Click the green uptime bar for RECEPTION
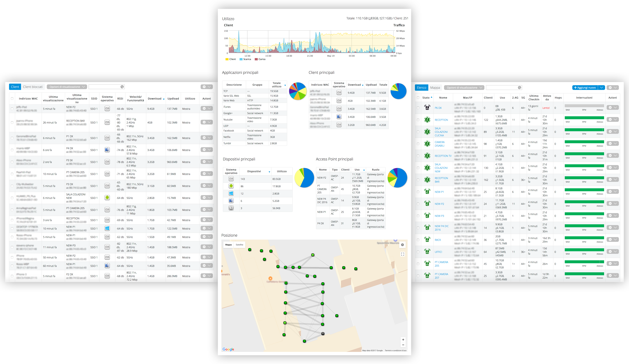Image resolution: width=629 pixels, height=364 pixels. pos(584,118)
